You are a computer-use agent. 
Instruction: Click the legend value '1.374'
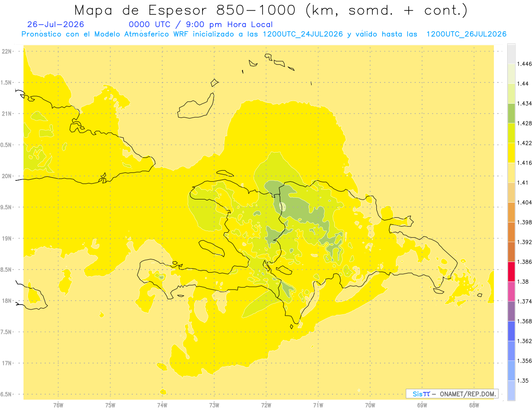524,301
